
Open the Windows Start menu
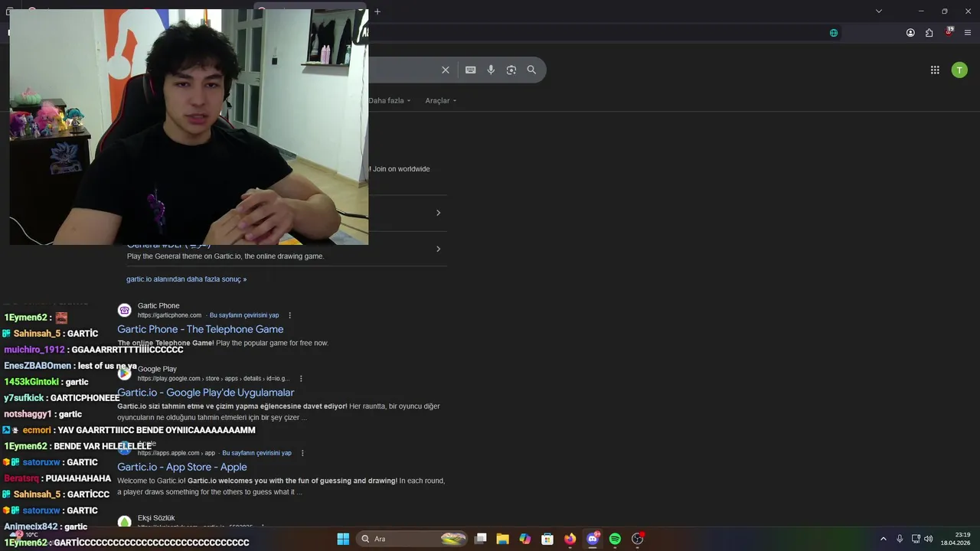[x=343, y=539]
